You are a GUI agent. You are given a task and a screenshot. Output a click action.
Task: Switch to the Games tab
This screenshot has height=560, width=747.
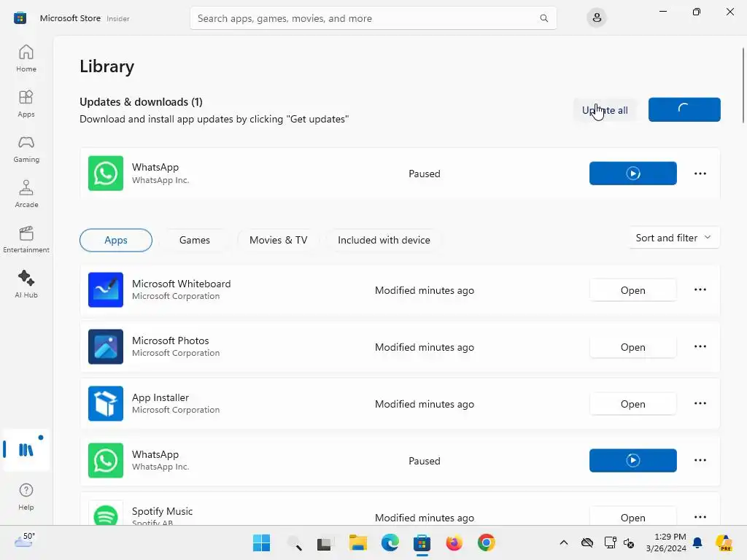[194, 240]
